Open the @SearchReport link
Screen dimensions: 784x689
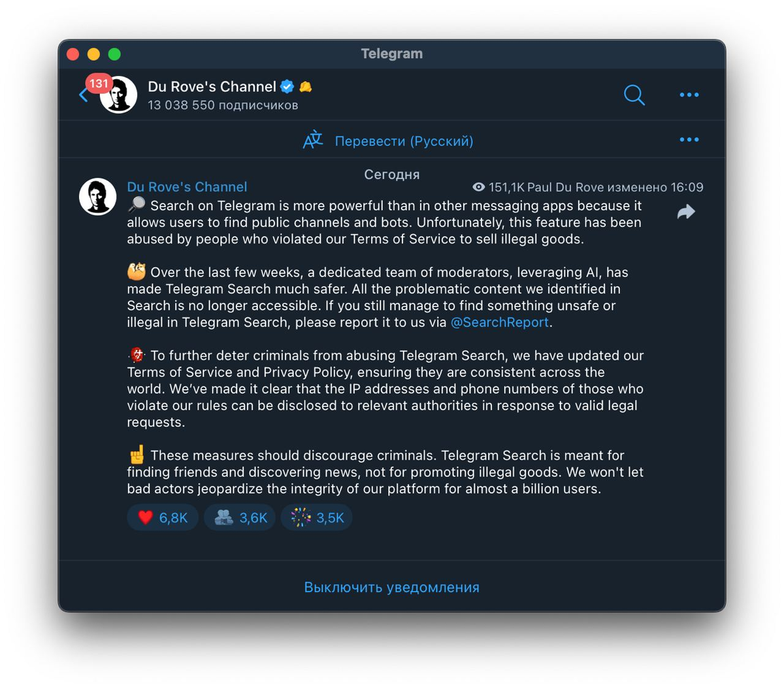pyautogui.click(x=500, y=322)
